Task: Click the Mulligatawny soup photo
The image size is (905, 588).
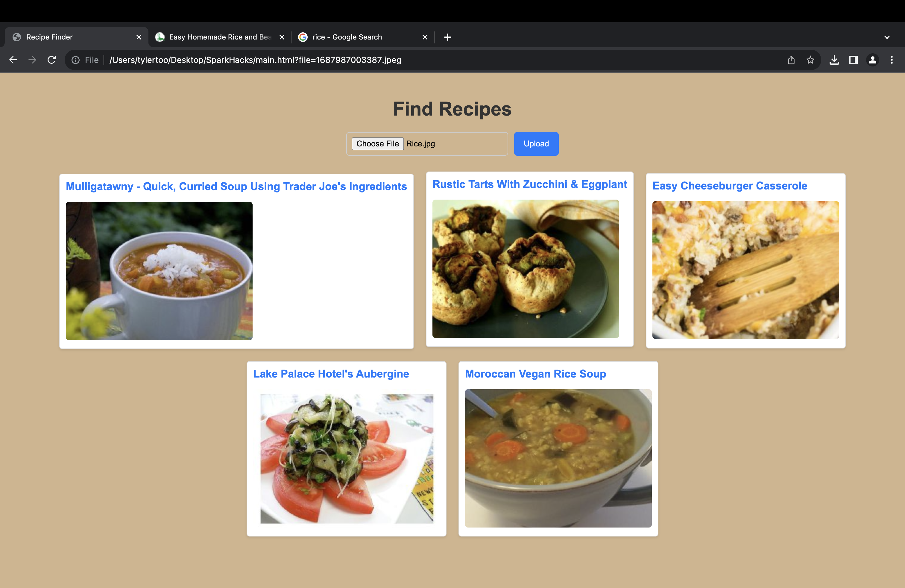Action: click(x=159, y=271)
